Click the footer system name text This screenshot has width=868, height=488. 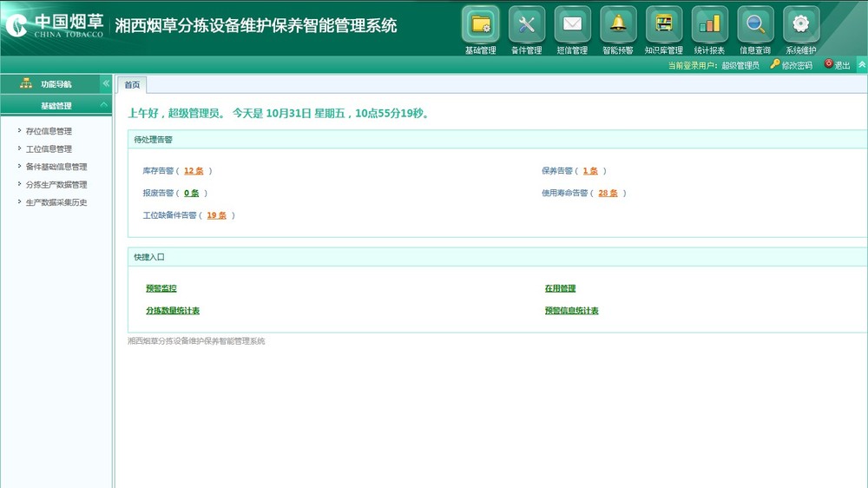click(x=196, y=341)
